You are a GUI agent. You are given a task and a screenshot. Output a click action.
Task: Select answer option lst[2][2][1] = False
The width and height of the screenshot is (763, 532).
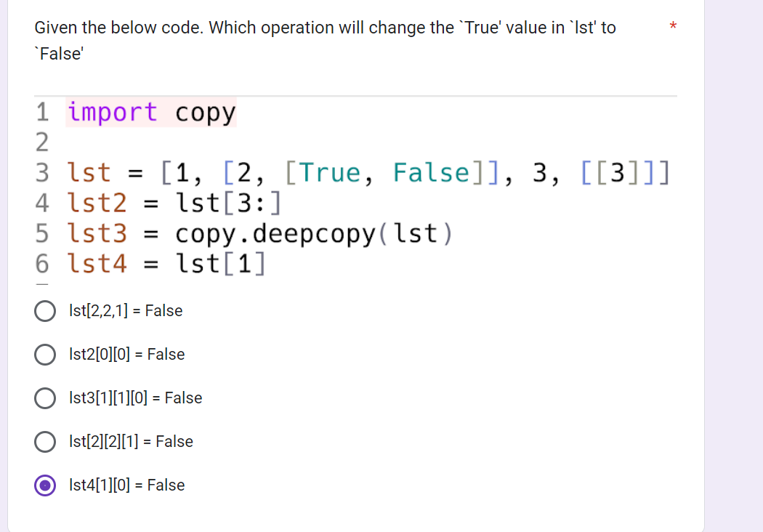click(x=44, y=441)
